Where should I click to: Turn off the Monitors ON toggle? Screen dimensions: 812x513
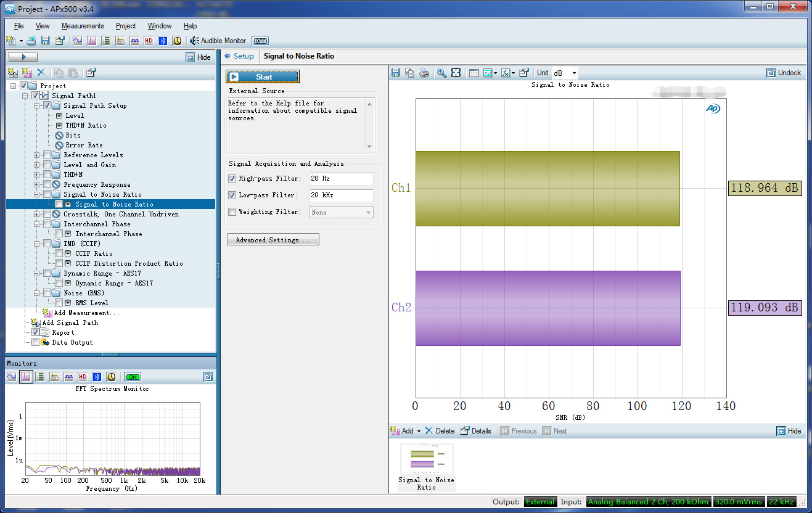click(133, 377)
